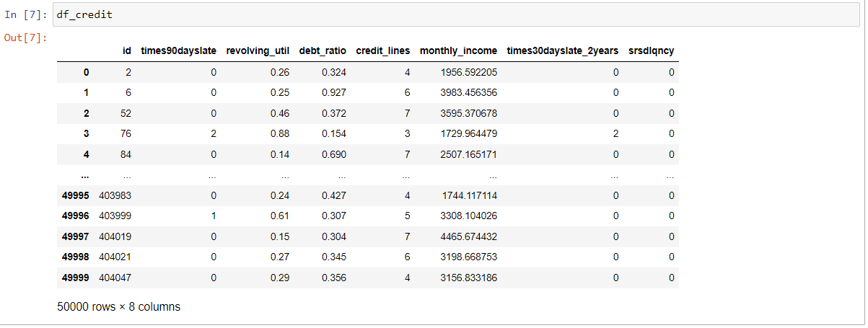Image resolution: width=868 pixels, height=328 pixels.
Task: Click the monthly_income column header
Action: (458, 51)
